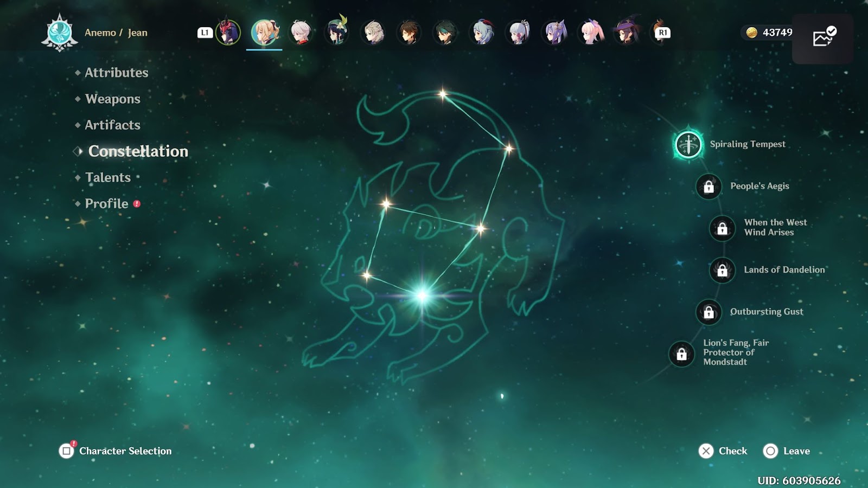Click the circle icon beside Leave
This screenshot has width=868, height=488.
pyautogui.click(x=770, y=451)
